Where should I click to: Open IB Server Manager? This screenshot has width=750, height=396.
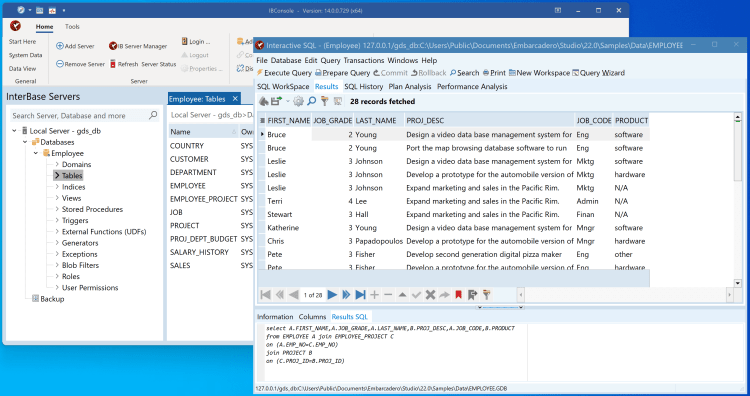pyautogui.click(x=138, y=46)
